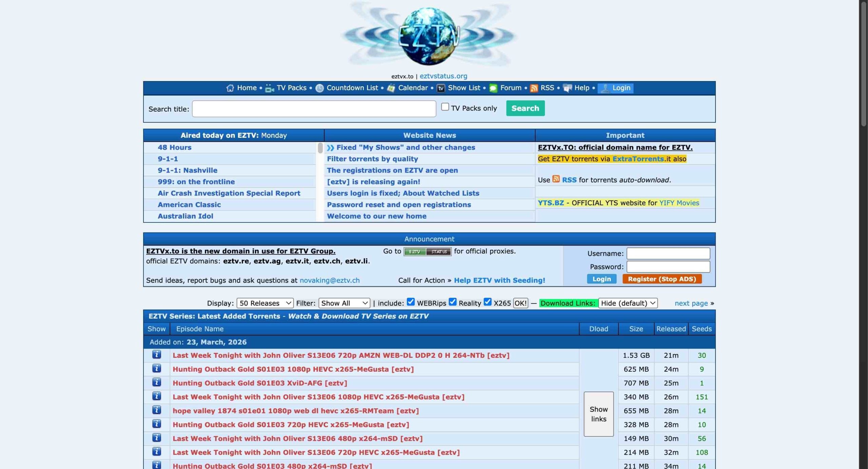Screen dimensions: 868x469
Task: Click the Show links button
Action: [x=598, y=414]
